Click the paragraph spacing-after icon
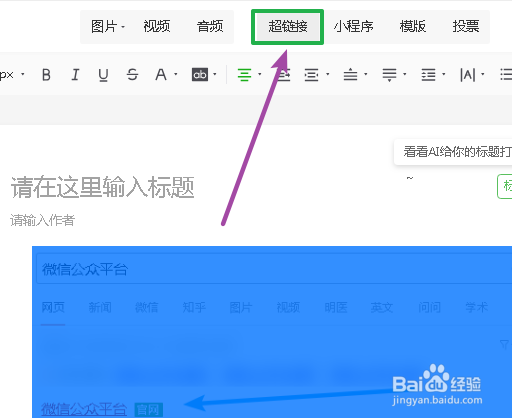The height and width of the screenshot is (418, 512). tap(389, 75)
